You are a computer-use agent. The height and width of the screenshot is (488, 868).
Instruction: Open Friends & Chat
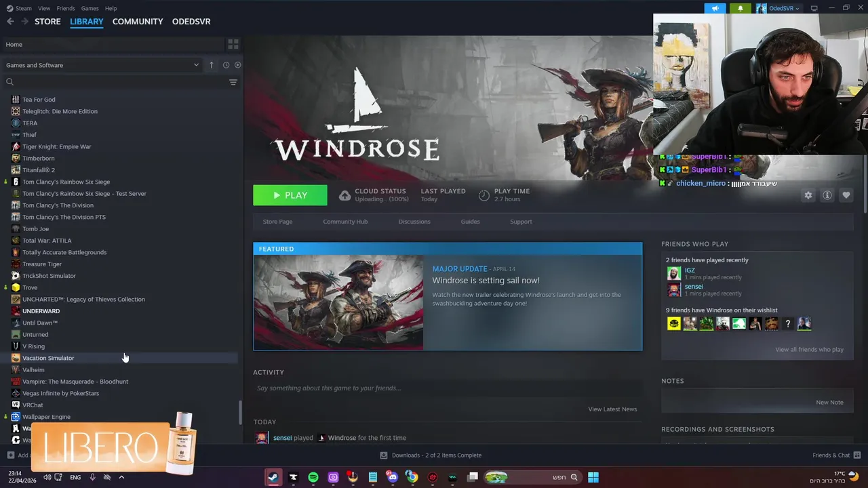coord(837,455)
